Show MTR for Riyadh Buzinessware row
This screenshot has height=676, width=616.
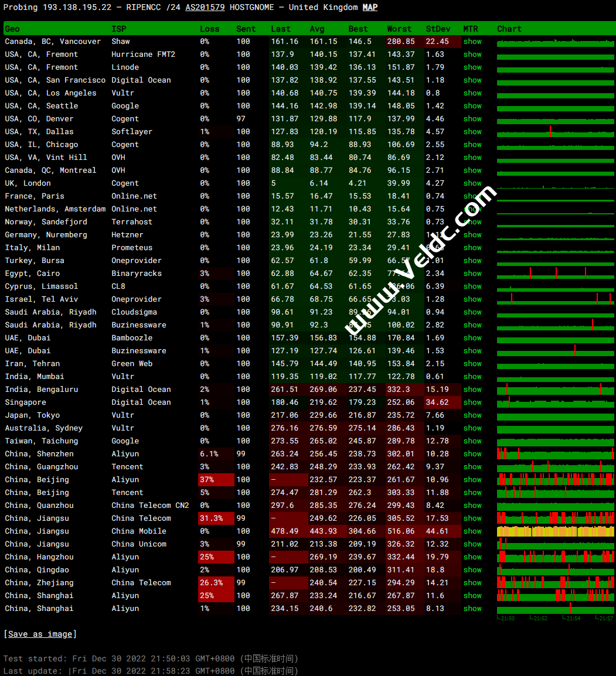coord(472,325)
